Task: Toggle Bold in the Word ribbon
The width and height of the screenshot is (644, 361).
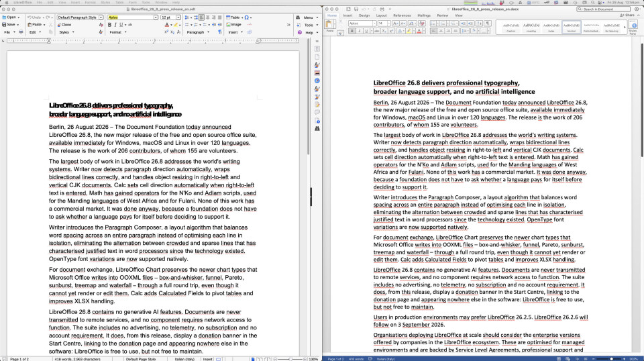Action: pos(352,31)
